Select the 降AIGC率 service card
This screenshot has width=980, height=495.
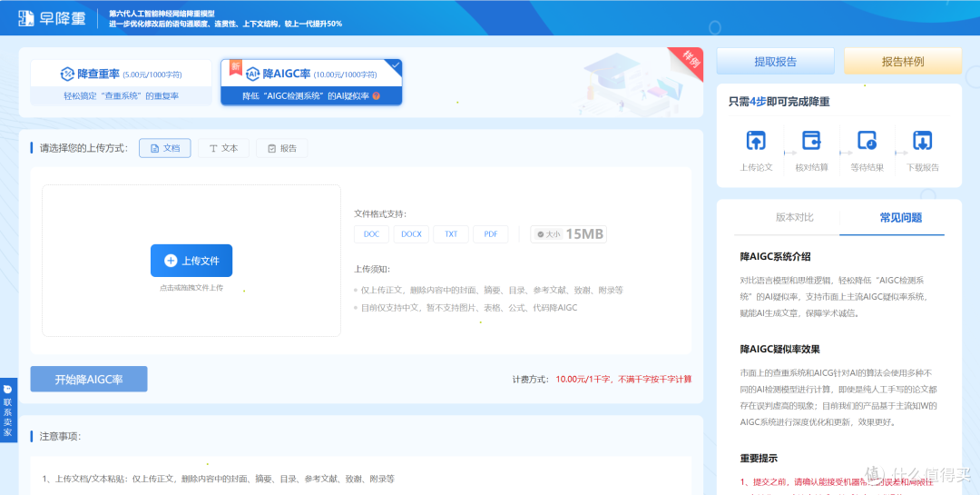(311, 82)
